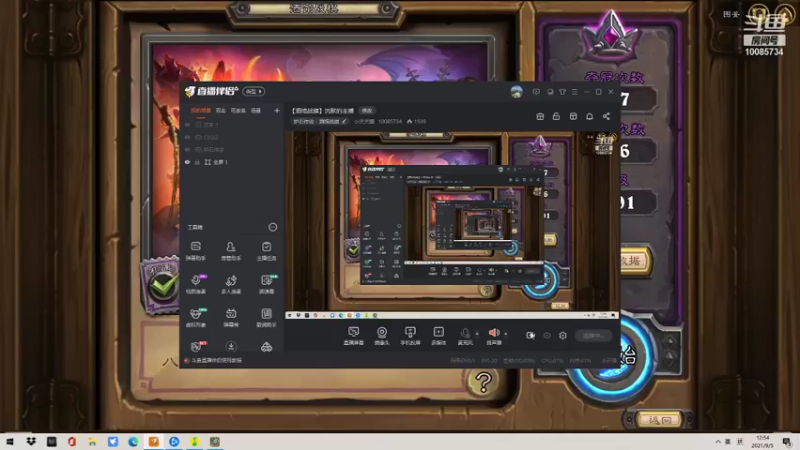Select the fourth scene tab

pos(256,111)
